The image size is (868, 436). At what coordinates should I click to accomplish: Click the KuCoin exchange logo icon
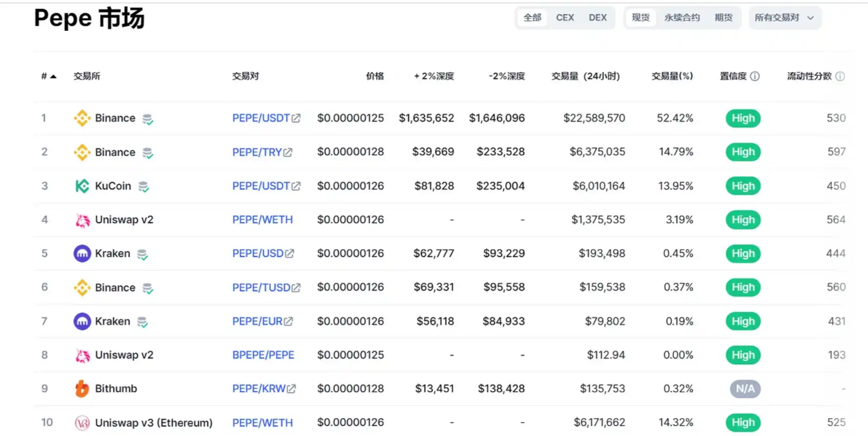pyautogui.click(x=82, y=186)
